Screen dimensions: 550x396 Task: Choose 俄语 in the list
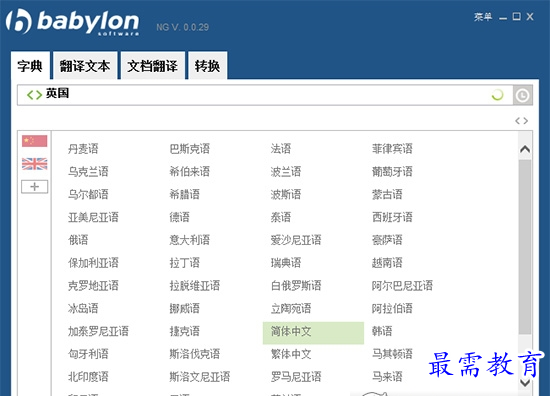point(78,240)
